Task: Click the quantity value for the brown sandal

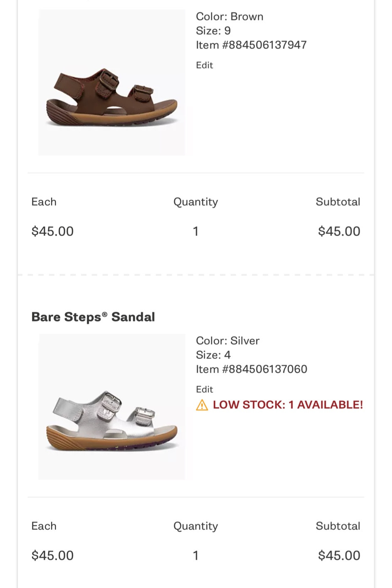Action: point(195,231)
